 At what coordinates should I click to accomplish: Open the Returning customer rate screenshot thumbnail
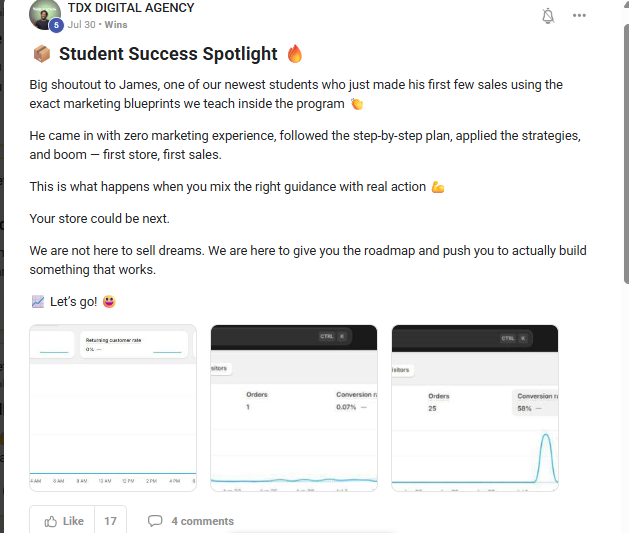[x=113, y=408]
